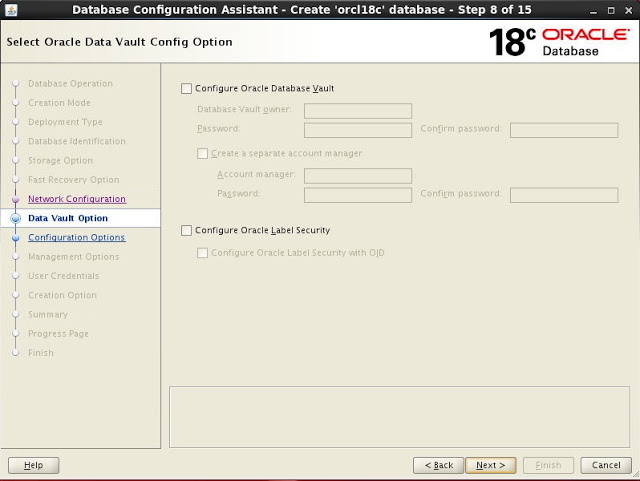
Task: Go to Network Configuration step link
Action: 76,199
